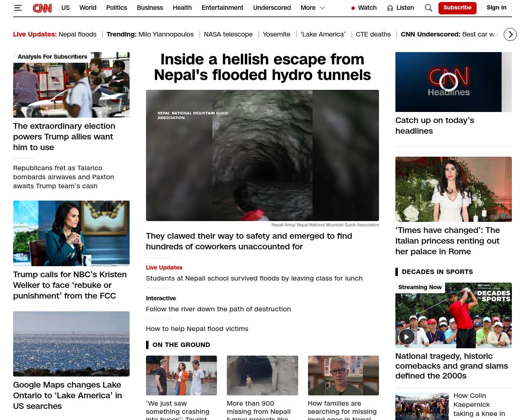Select the Health section
Image resolution: width=525 pixels, height=420 pixels.
[x=182, y=8]
